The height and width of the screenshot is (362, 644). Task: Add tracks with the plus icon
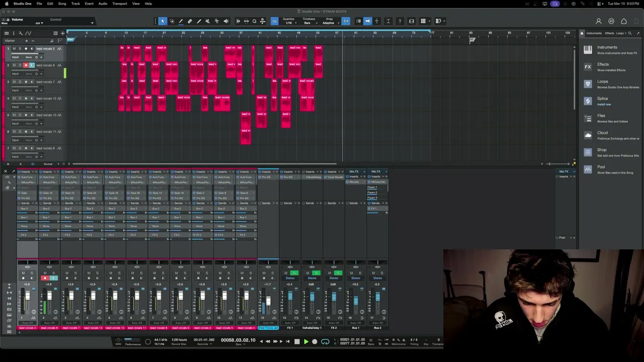62,33
